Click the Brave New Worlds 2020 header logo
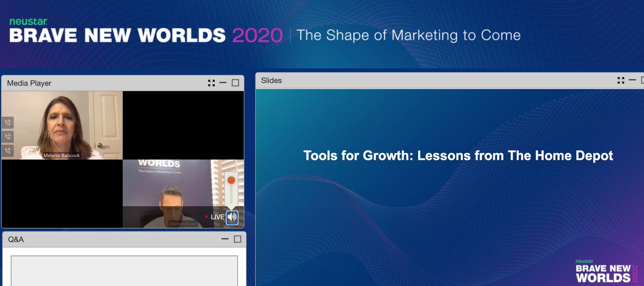Screen dimensions: 644x286 pyautogui.click(x=145, y=31)
